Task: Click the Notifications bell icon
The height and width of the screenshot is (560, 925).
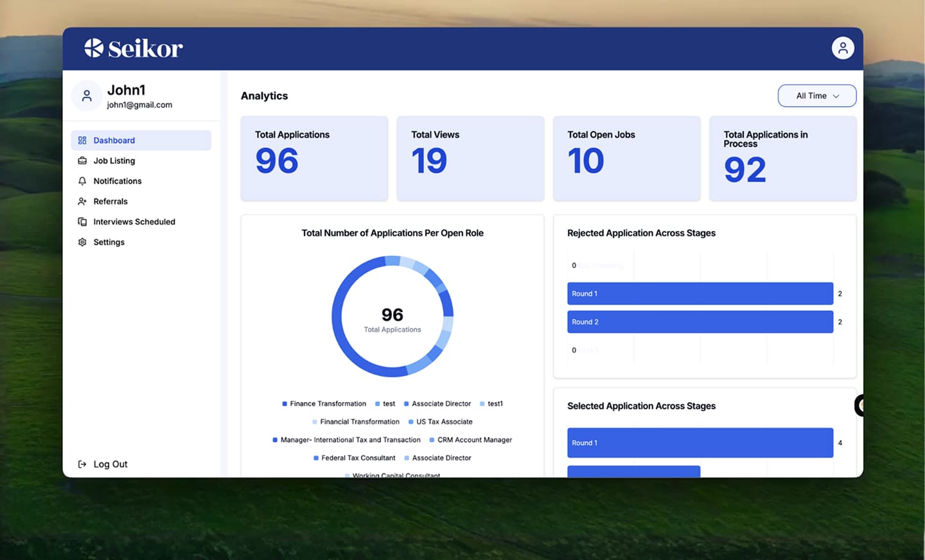Action: 82,181
